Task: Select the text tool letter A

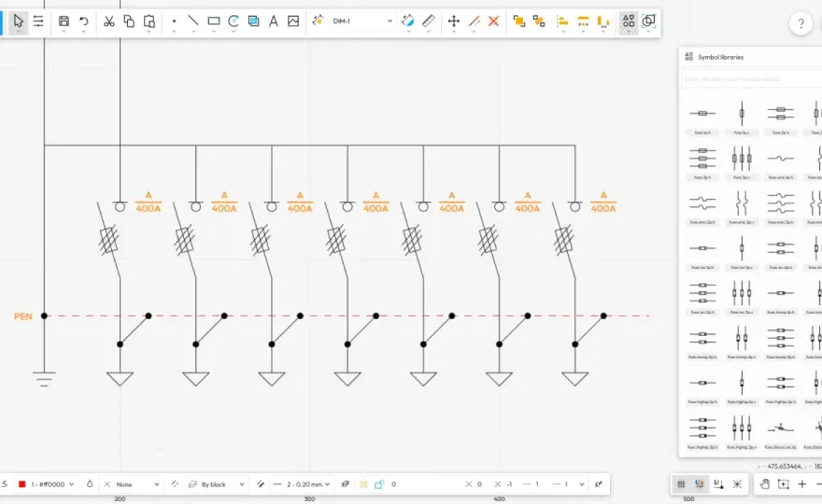Action: point(274,21)
